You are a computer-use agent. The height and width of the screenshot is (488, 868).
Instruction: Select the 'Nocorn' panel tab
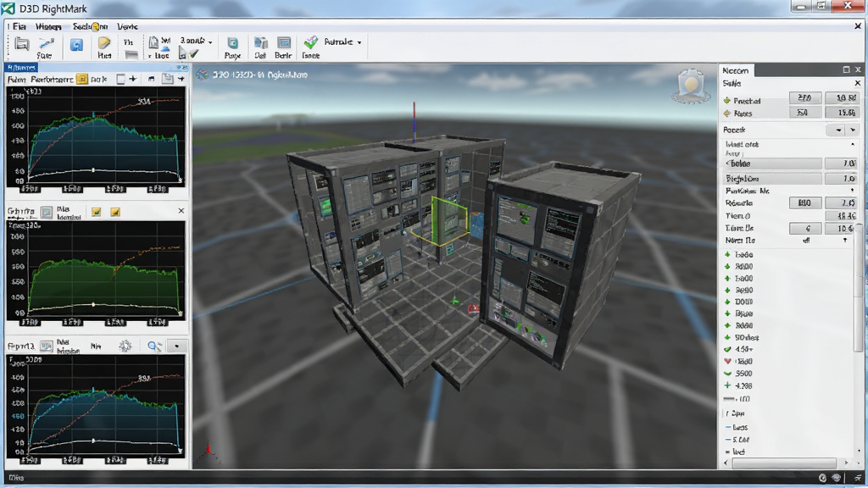pos(735,70)
